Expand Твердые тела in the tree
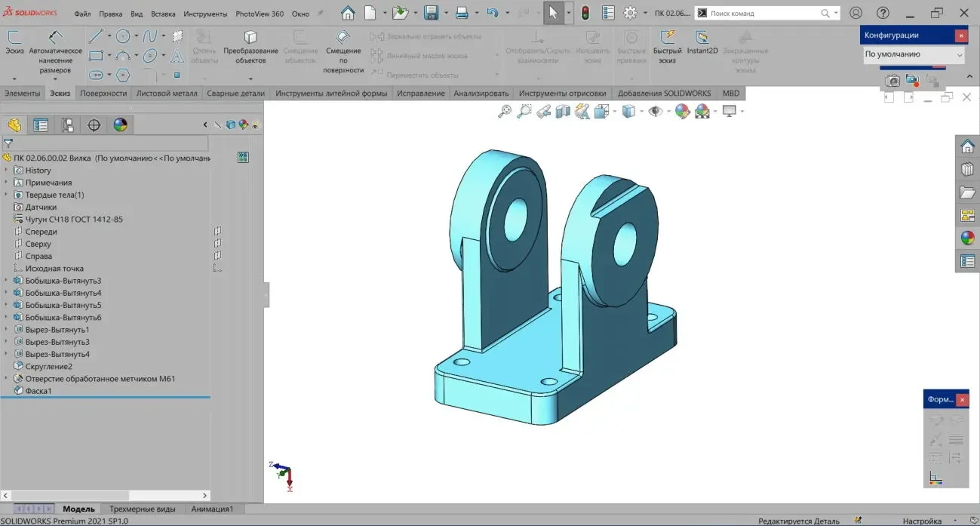 (7, 194)
